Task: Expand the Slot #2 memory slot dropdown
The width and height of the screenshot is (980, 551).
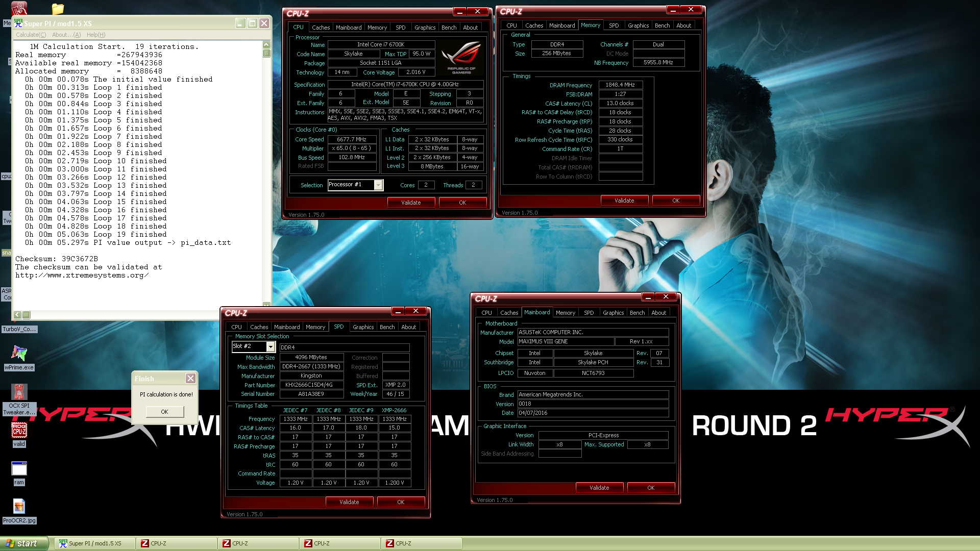Action: pyautogui.click(x=271, y=347)
